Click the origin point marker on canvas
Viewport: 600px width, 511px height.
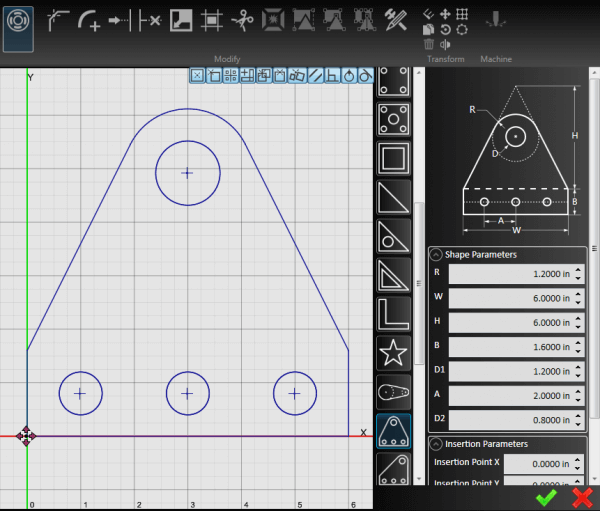point(26,436)
